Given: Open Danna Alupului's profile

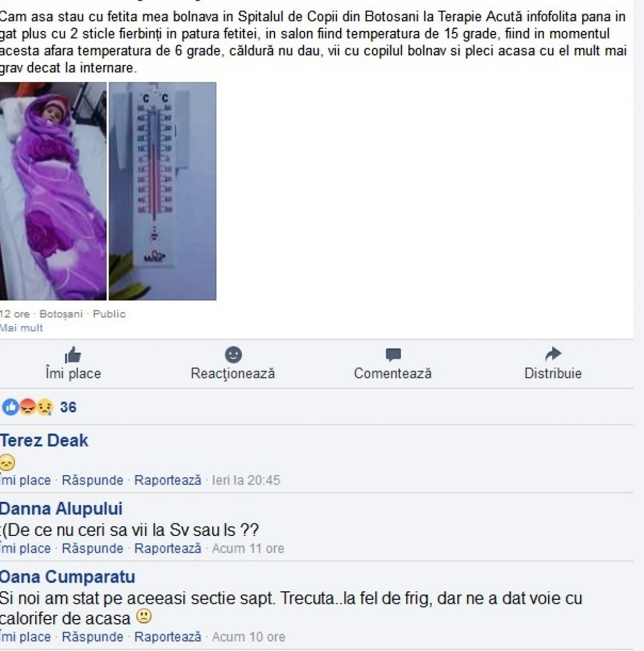Looking at the screenshot, I should pos(61,508).
